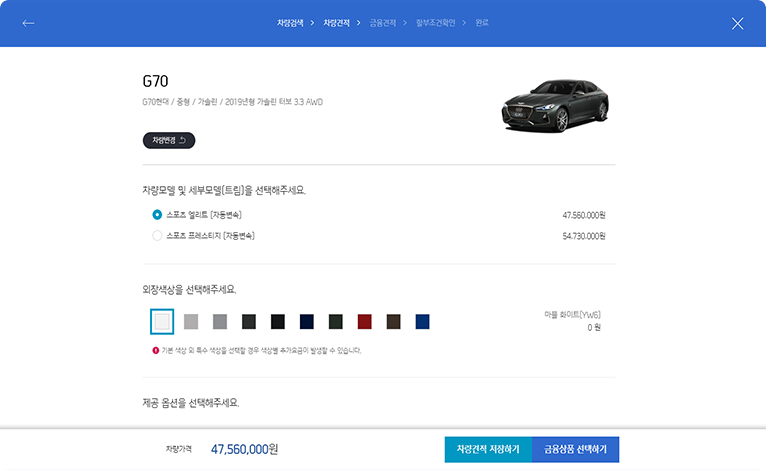Pick the red exterior color swatch
The width and height of the screenshot is (766, 470).
click(x=364, y=322)
